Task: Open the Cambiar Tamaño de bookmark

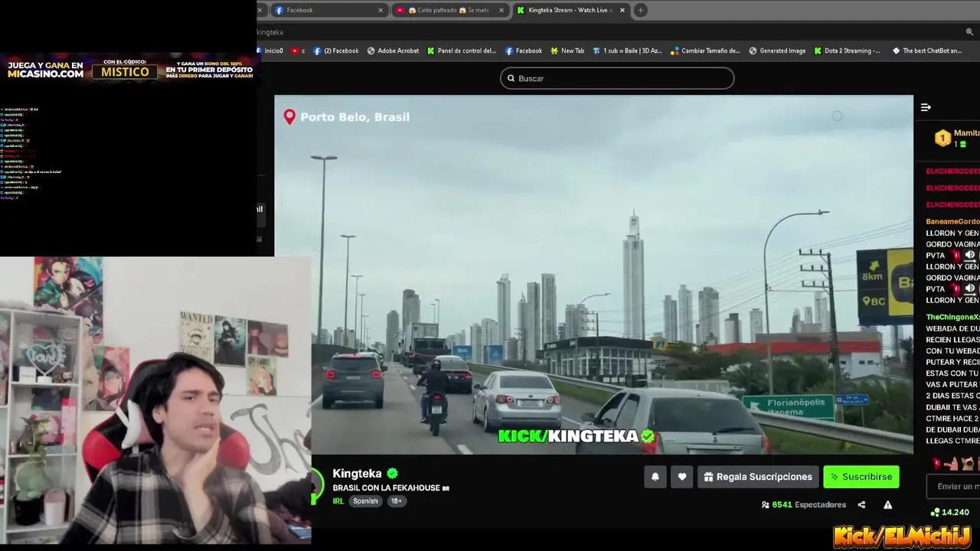Action: (705, 51)
